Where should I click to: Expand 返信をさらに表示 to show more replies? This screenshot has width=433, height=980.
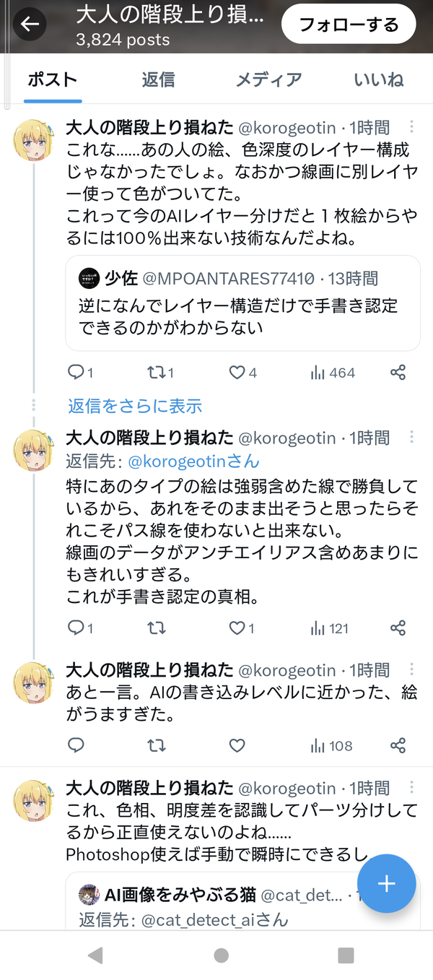coord(135,406)
